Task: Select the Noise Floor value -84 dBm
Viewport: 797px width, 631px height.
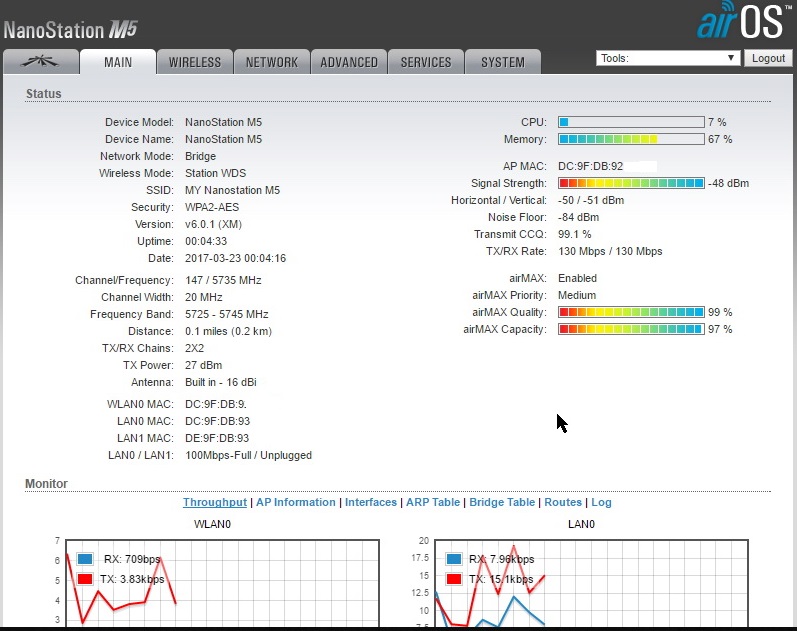Action: pyautogui.click(x=578, y=217)
